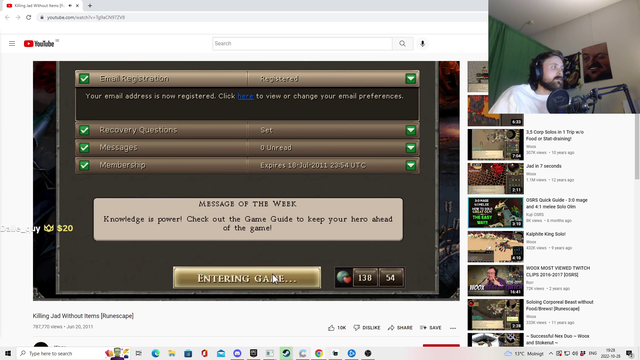Open Microsoft Store from taskbar
Screen dimensions: 640x360
(x=188, y=353)
